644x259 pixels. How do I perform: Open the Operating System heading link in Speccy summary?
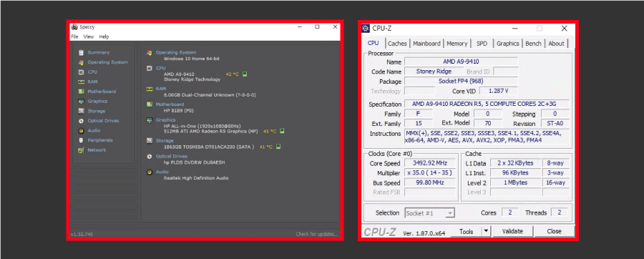pyautogui.click(x=176, y=52)
